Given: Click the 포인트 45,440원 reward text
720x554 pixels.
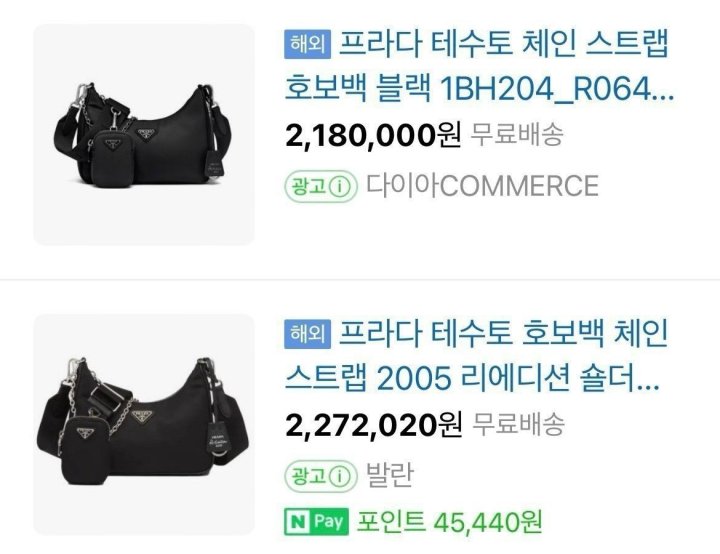Looking at the screenshot, I should [x=450, y=522].
